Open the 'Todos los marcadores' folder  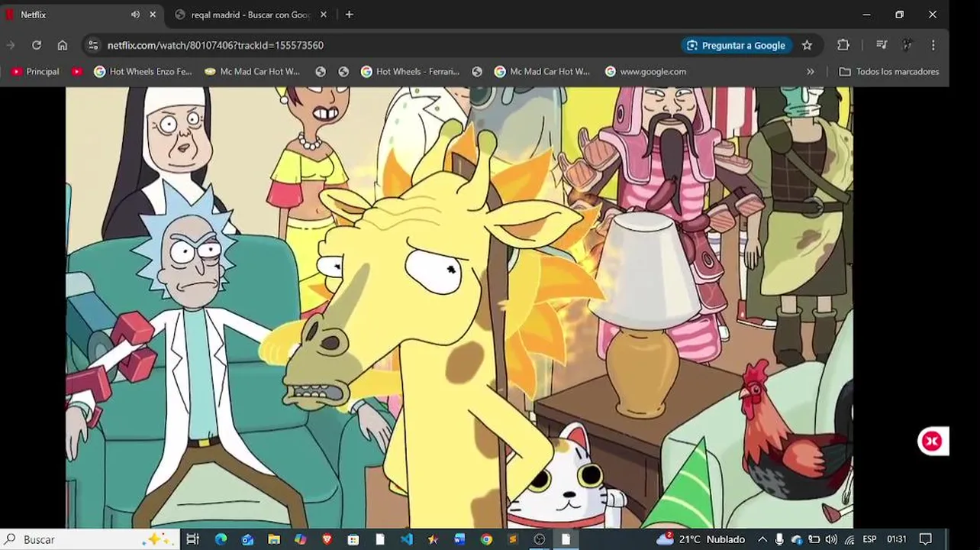[889, 71]
